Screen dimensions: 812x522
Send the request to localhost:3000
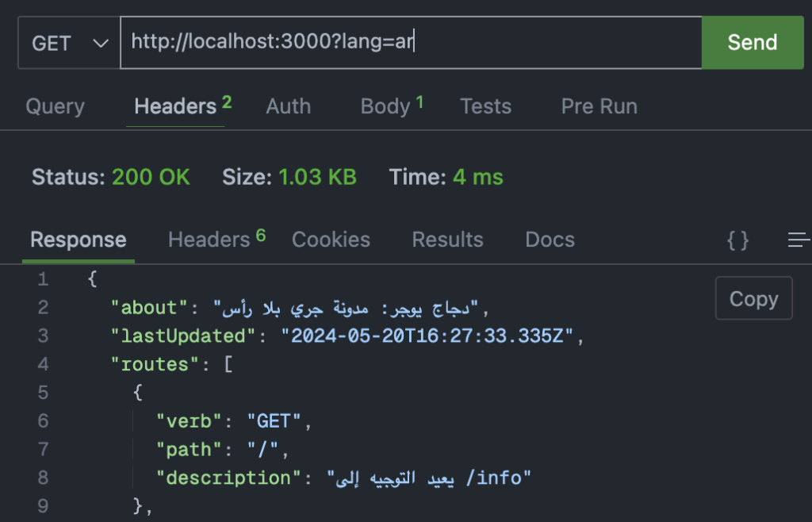752,43
